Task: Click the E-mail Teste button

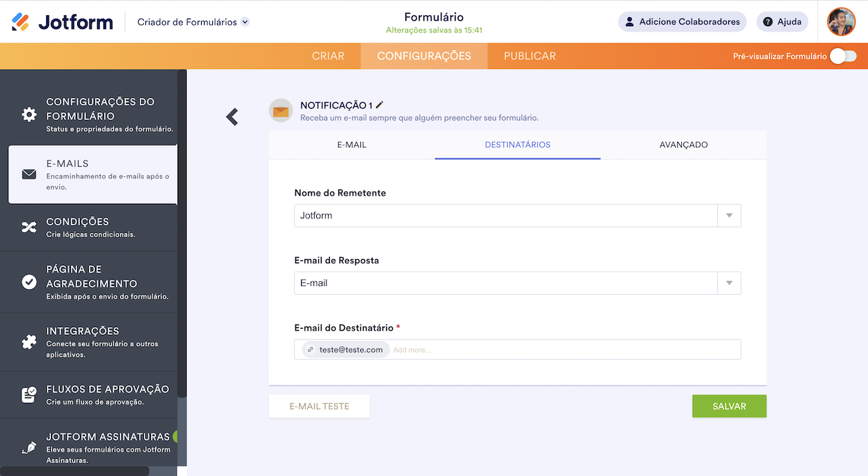Action: click(x=319, y=406)
